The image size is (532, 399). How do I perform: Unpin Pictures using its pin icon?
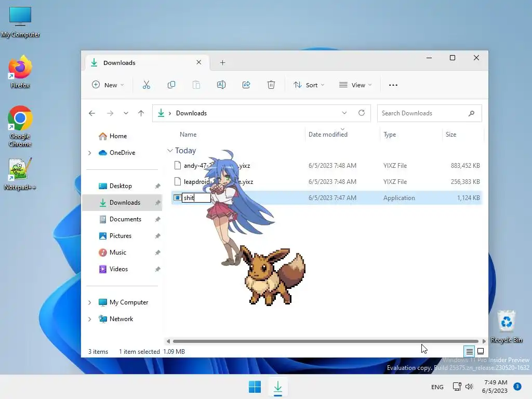pos(158,236)
